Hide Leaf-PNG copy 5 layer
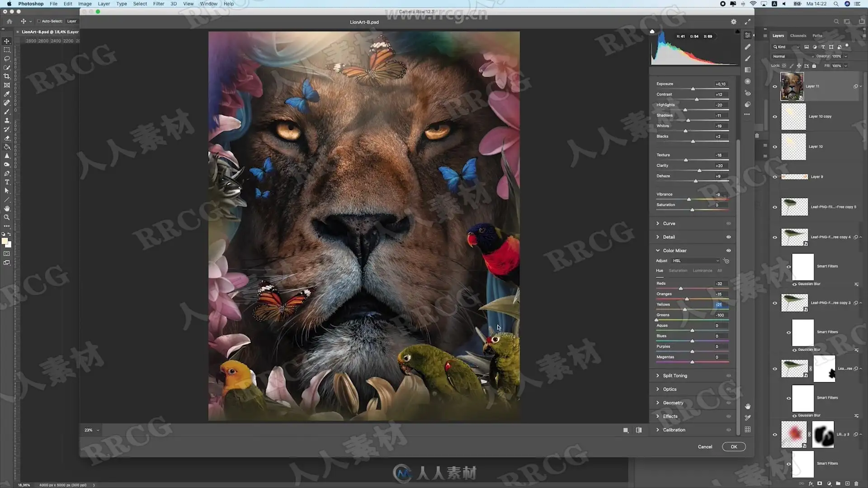Screen dimensions: 868x488 775,207
